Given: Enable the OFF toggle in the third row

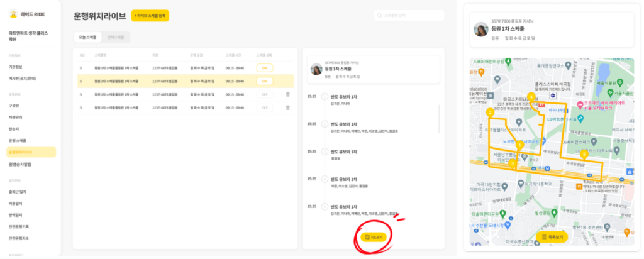Looking at the screenshot, I should (x=264, y=94).
